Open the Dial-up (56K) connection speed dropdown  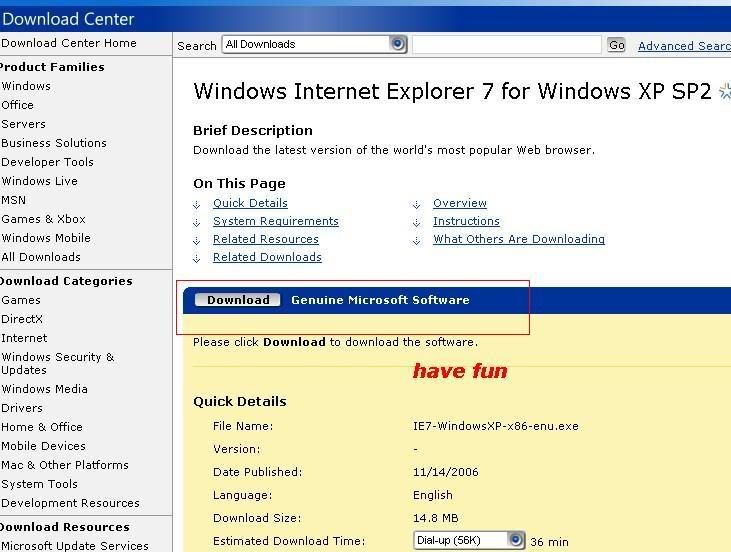click(x=469, y=540)
